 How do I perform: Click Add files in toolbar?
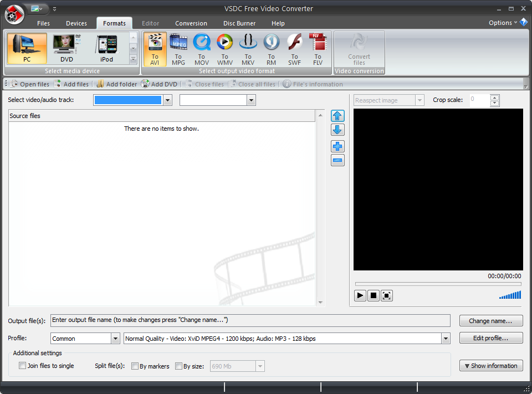71,84
